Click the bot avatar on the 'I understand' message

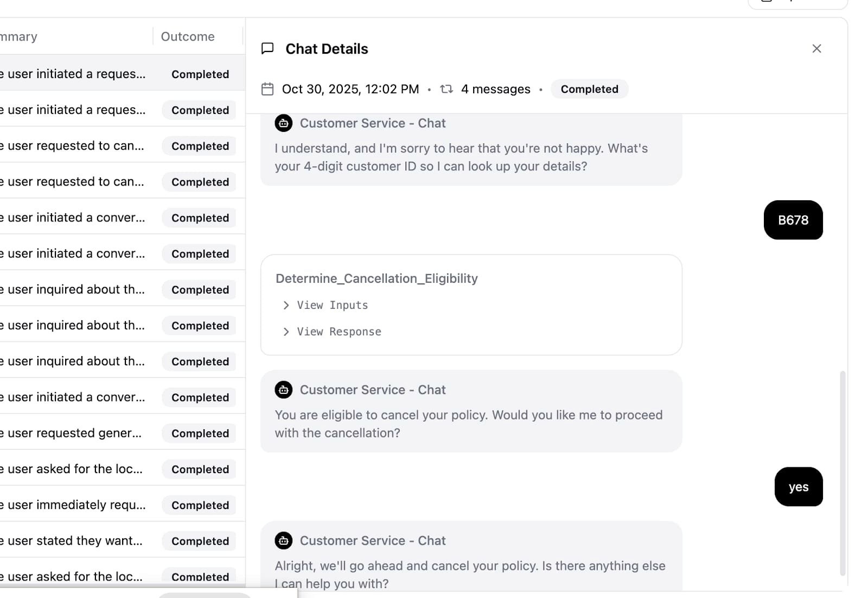(284, 123)
